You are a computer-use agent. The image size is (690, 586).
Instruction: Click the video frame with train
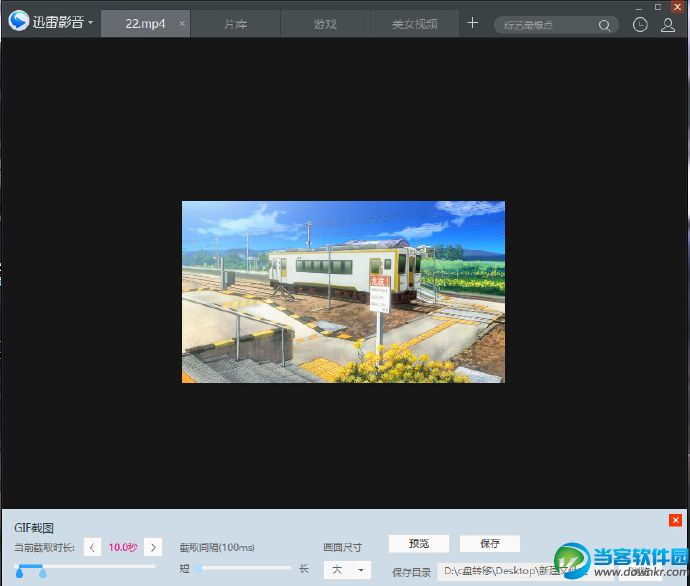click(x=343, y=292)
